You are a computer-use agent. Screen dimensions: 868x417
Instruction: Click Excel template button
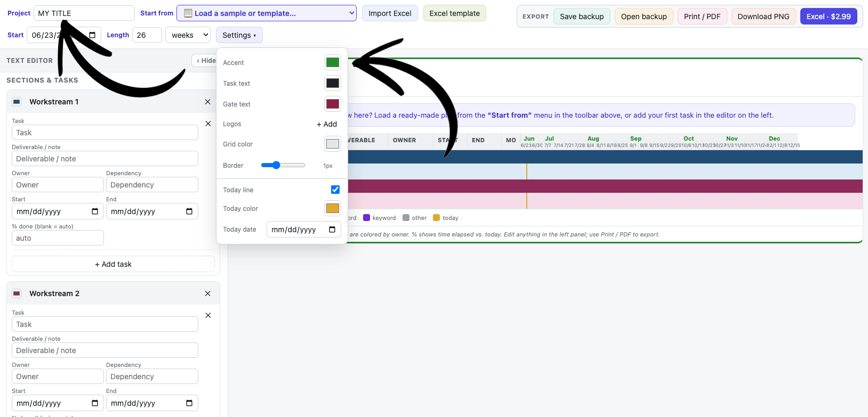coord(455,13)
